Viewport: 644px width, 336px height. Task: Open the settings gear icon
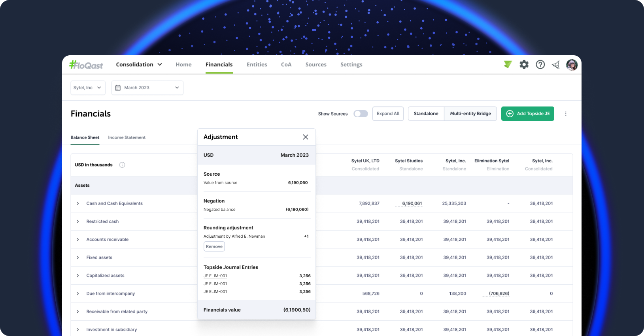[x=524, y=64]
